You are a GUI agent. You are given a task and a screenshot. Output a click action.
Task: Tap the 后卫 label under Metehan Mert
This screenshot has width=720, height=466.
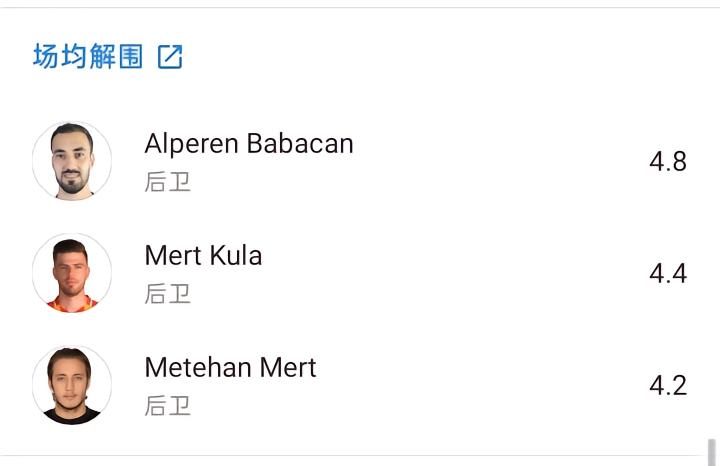click(x=167, y=406)
